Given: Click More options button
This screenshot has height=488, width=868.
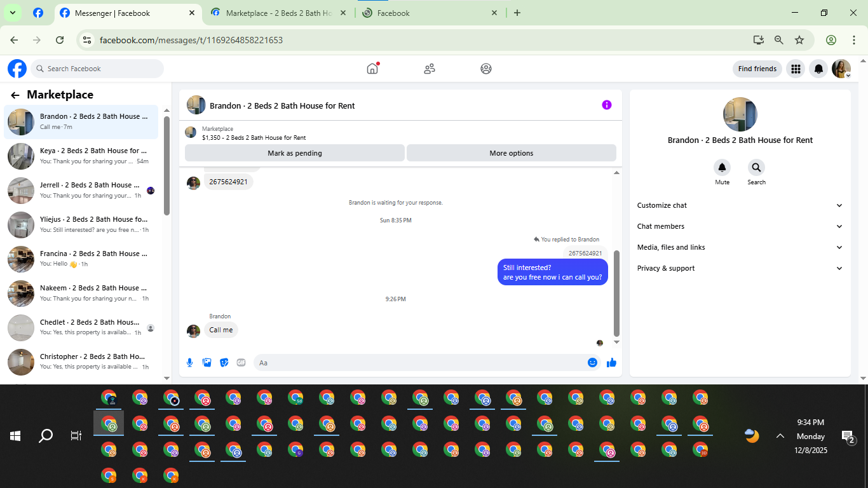Looking at the screenshot, I should point(512,153).
